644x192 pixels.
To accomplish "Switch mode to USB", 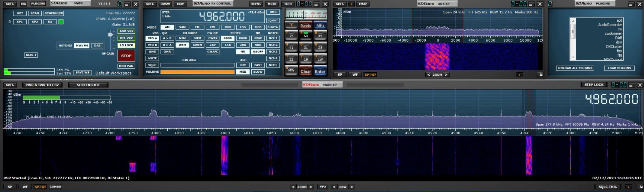I will click(x=258, y=27).
